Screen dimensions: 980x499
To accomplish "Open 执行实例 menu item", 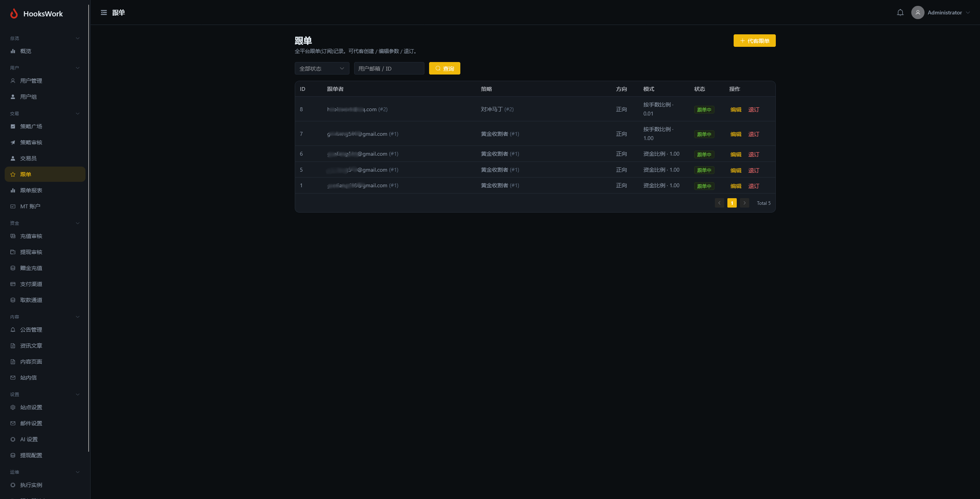I will click(x=45, y=485).
